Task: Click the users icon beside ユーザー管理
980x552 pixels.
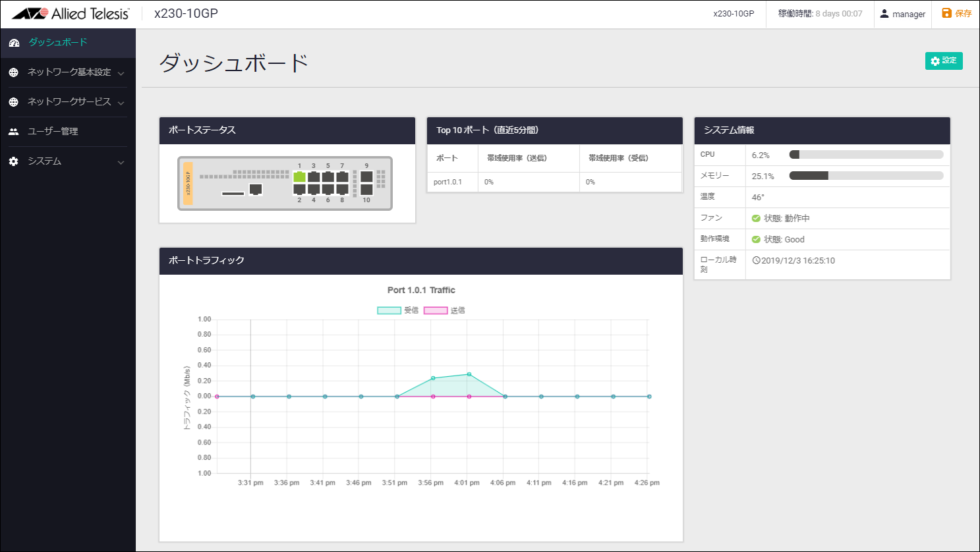Action: (x=14, y=132)
